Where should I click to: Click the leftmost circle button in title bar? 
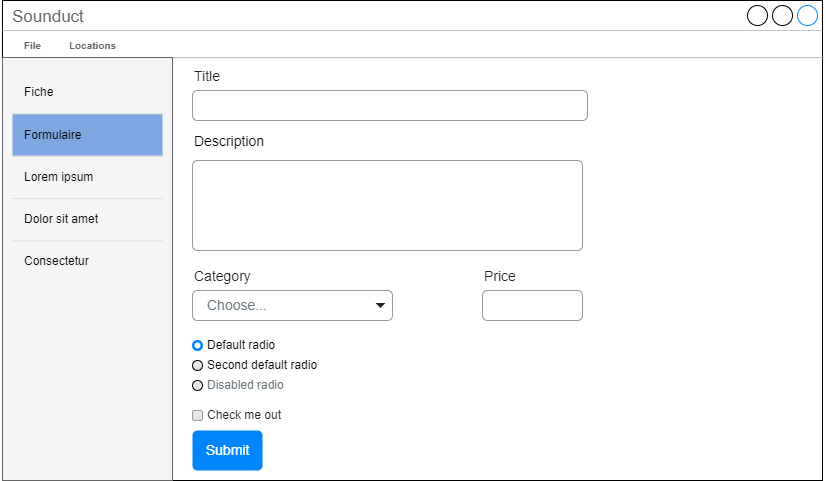click(758, 16)
